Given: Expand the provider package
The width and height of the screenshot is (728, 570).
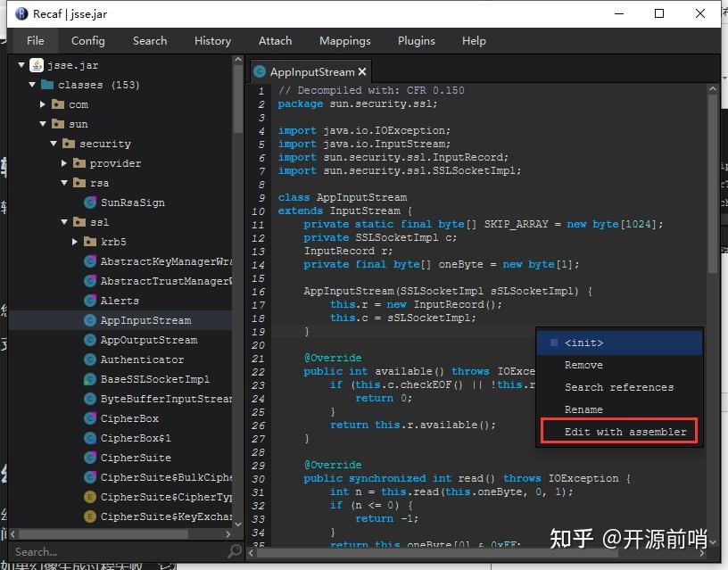Looking at the screenshot, I should pyautogui.click(x=64, y=163).
